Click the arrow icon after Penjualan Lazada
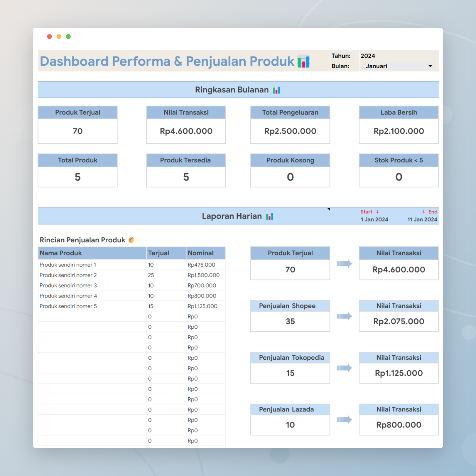The height and width of the screenshot is (476, 476). click(x=344, y=419)
